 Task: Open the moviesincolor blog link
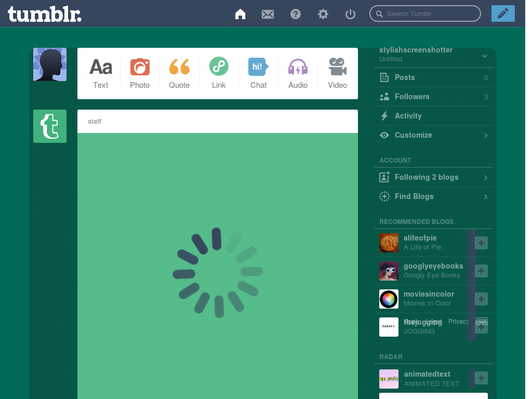pos(429,294)
